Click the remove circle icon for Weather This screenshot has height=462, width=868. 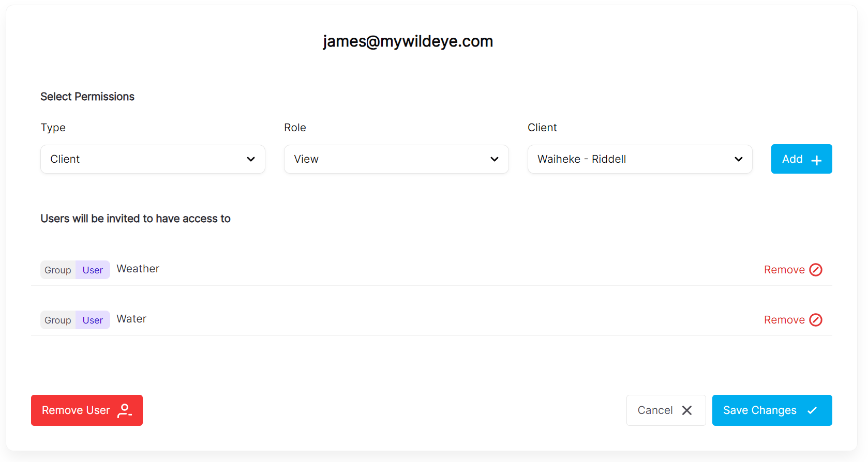click(816, 270)
